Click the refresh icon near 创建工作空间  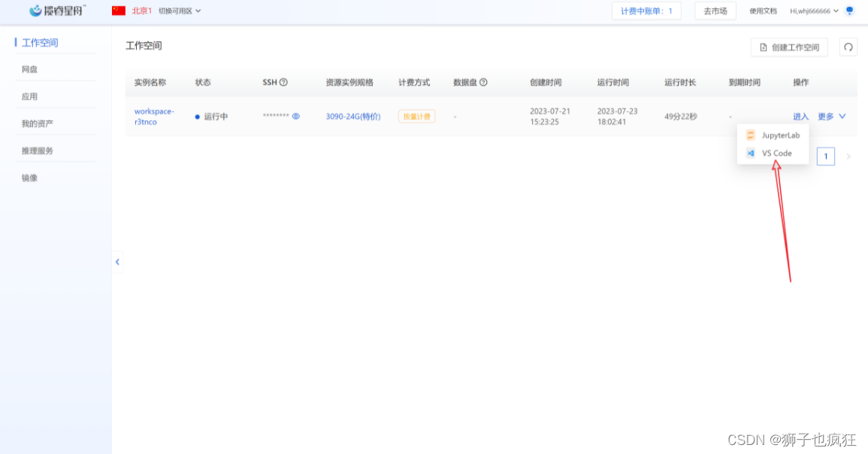point(848,47)
